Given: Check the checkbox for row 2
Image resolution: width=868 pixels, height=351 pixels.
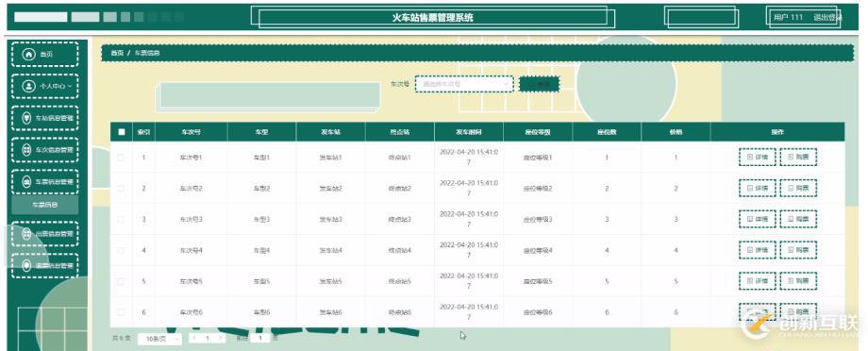Looking at the screenshot, I should click(x=121, y=188).
